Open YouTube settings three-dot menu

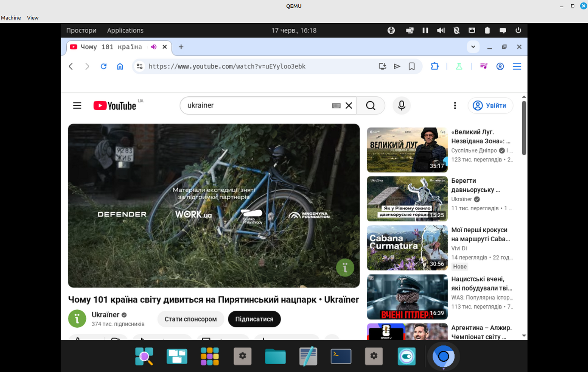[x=455, y=105]
